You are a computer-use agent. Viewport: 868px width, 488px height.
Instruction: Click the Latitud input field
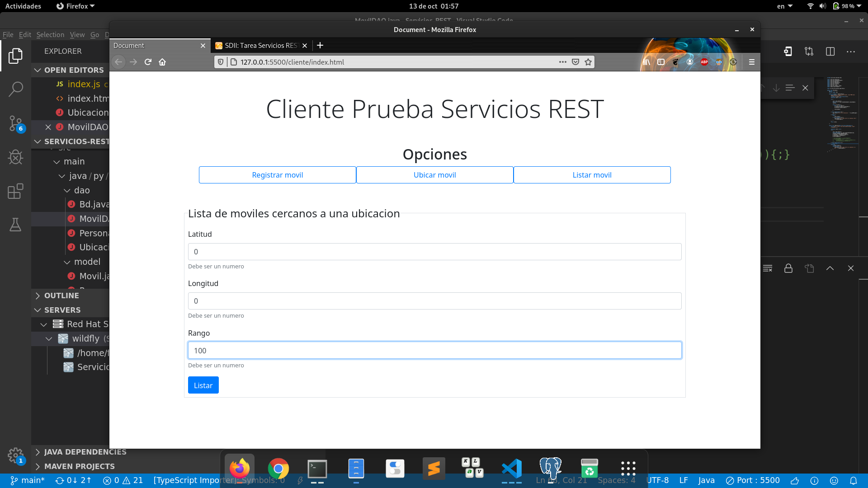tap(434, 252)
